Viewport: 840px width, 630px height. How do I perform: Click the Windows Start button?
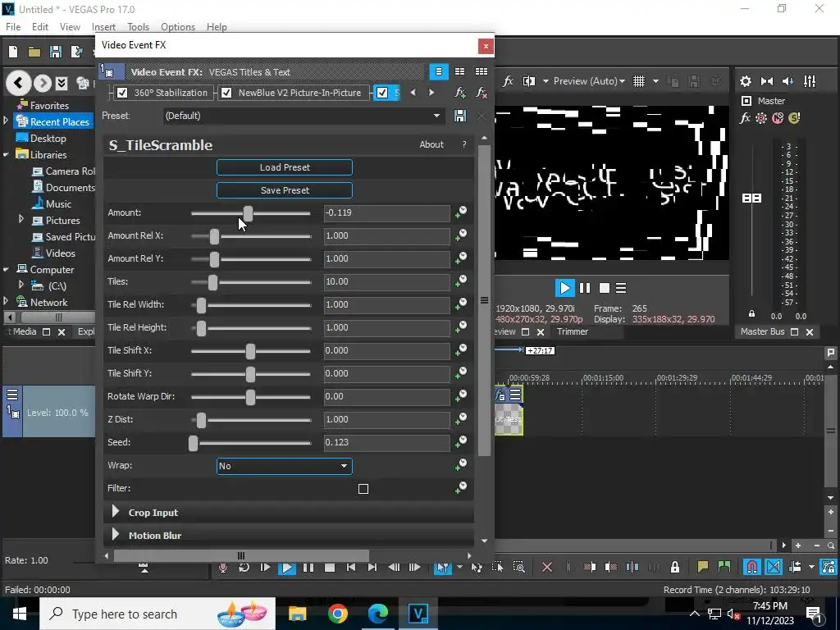pyautogui.click(x=20, y=614)
